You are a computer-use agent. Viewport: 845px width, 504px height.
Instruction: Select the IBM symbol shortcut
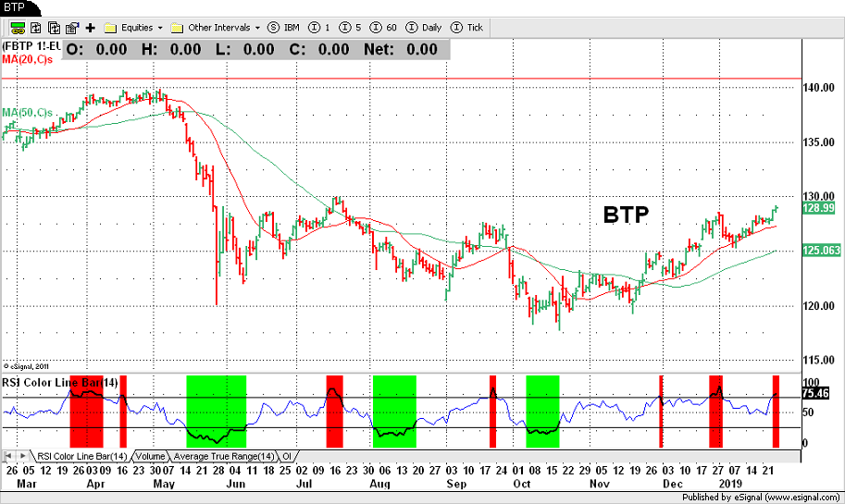click(x=284, y=28)
